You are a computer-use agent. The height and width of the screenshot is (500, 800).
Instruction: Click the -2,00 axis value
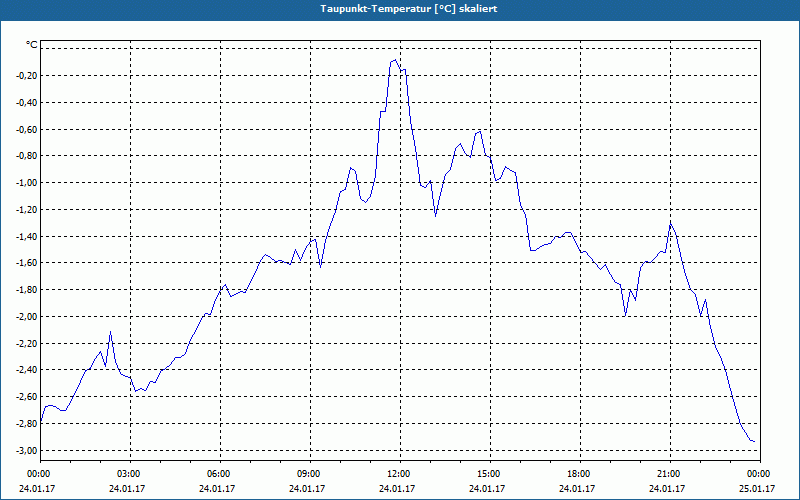(x=28, y=316)
